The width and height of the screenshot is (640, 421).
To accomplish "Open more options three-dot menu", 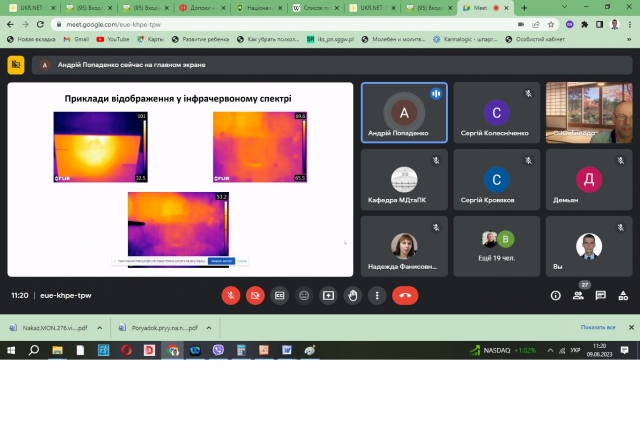I will (376, 295).
